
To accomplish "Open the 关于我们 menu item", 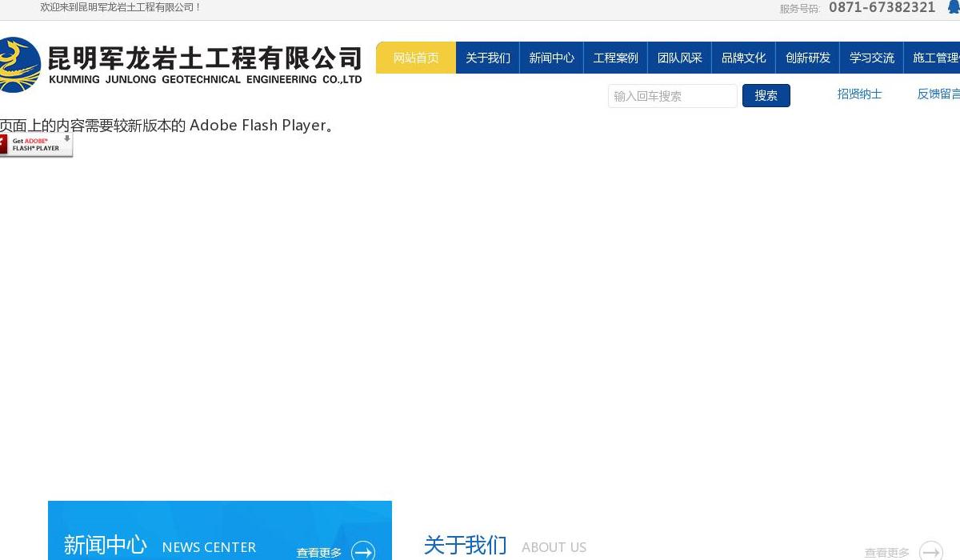I will [x=488, y=58].
